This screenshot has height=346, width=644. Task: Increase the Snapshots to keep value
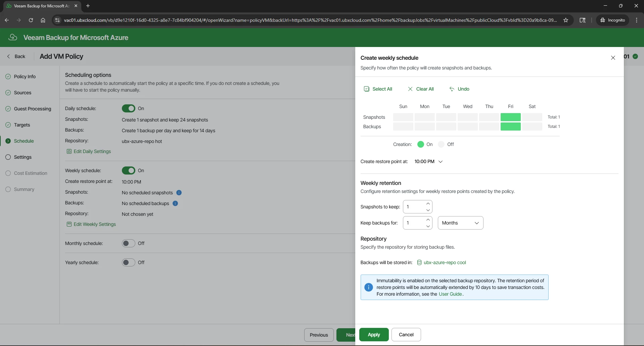(x=428, y=204)
